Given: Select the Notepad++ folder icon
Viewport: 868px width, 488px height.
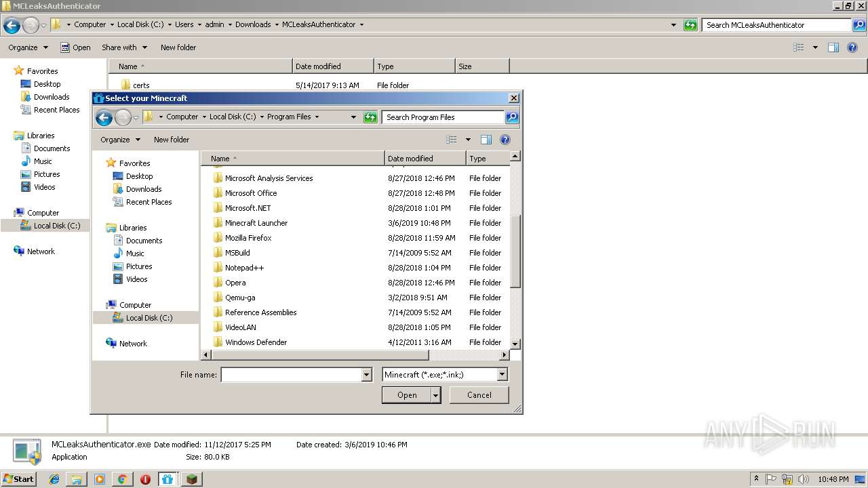Looking at the screenshot, I should click(x=218, y=268).
